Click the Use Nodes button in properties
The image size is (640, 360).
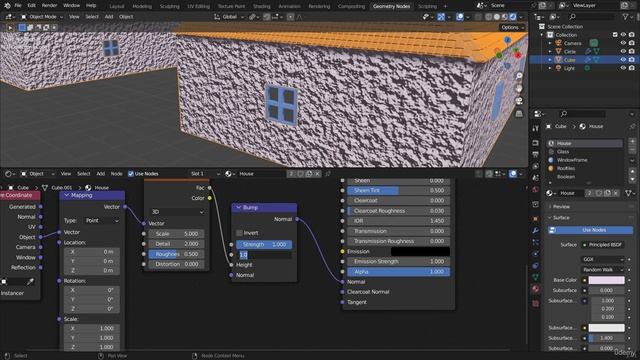590,230
